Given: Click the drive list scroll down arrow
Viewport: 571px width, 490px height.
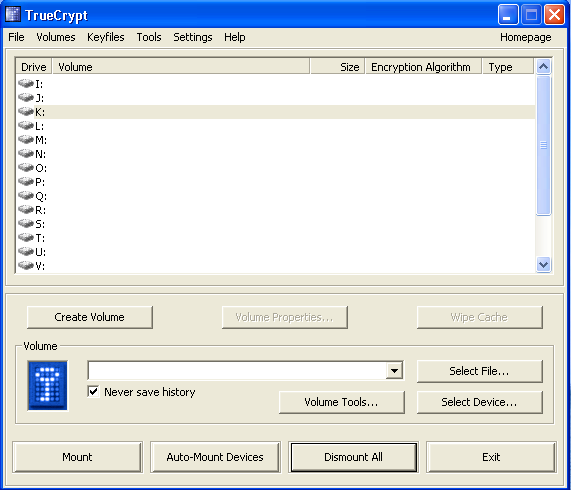Looking at the screenshot, I should 543,264.
